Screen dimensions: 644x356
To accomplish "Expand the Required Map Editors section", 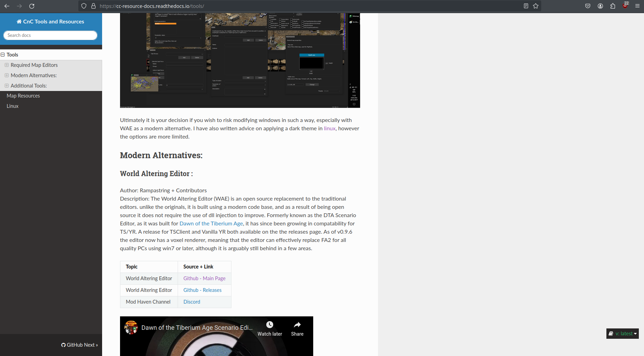I will coord(7,65).
